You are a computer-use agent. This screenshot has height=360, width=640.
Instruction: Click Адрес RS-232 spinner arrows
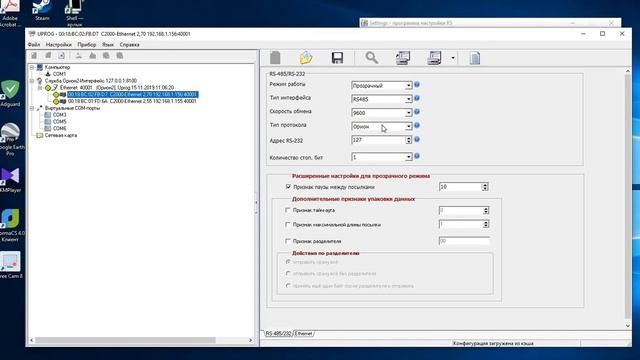tap(409, 140)
